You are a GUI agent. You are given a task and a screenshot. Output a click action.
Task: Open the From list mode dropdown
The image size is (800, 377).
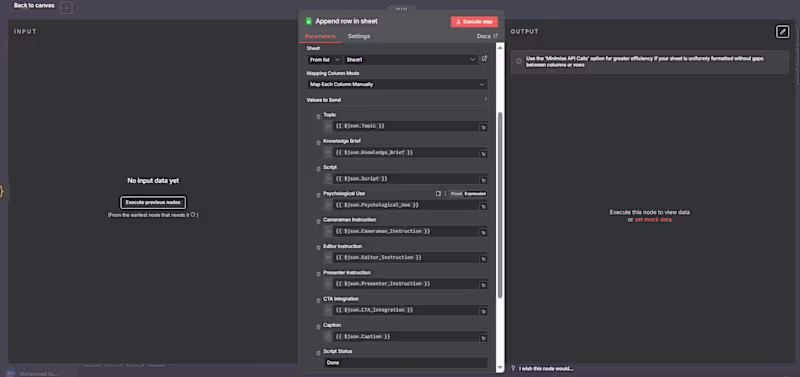coord(324,60)
